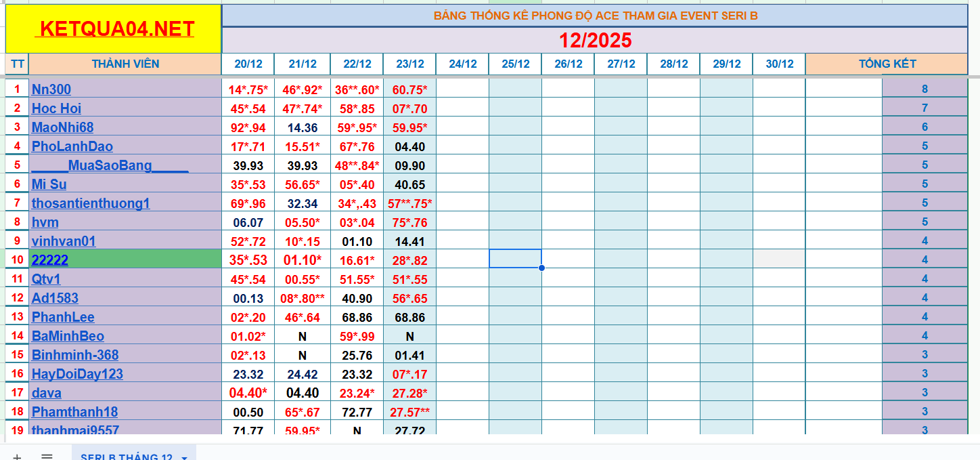Click the add sheet plus icon
This screenshot has height=460, width=980.
[x=17, y=457]
